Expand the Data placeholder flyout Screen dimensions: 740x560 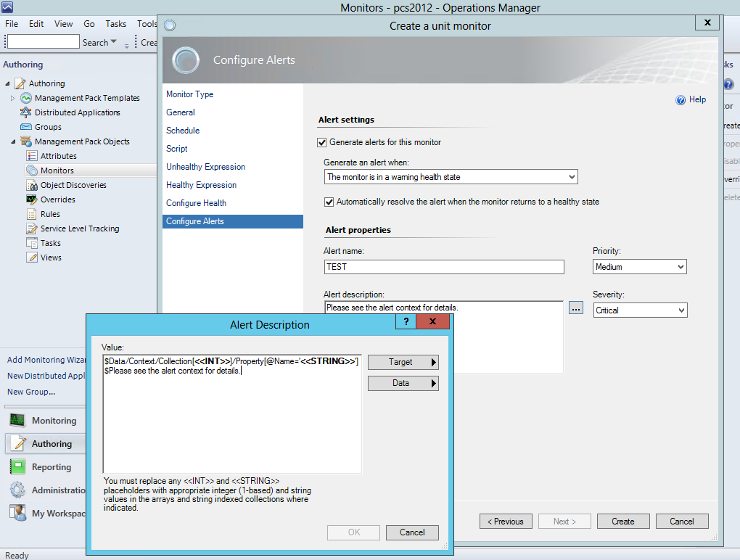pos(403,383)
